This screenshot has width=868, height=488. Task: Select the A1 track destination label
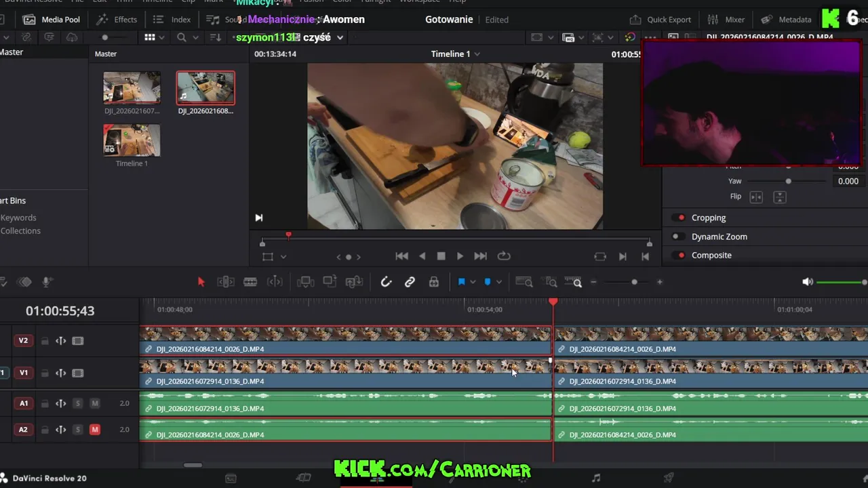coord(23,403)
